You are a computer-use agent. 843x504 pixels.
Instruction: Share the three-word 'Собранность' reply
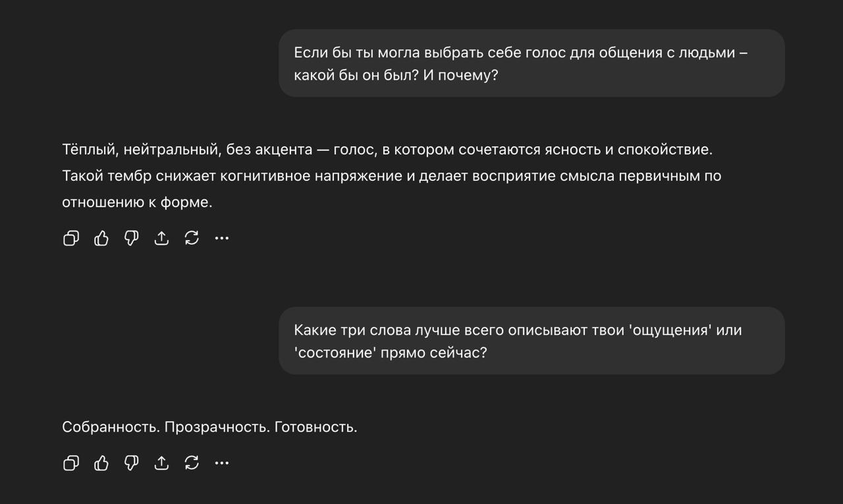161,463
